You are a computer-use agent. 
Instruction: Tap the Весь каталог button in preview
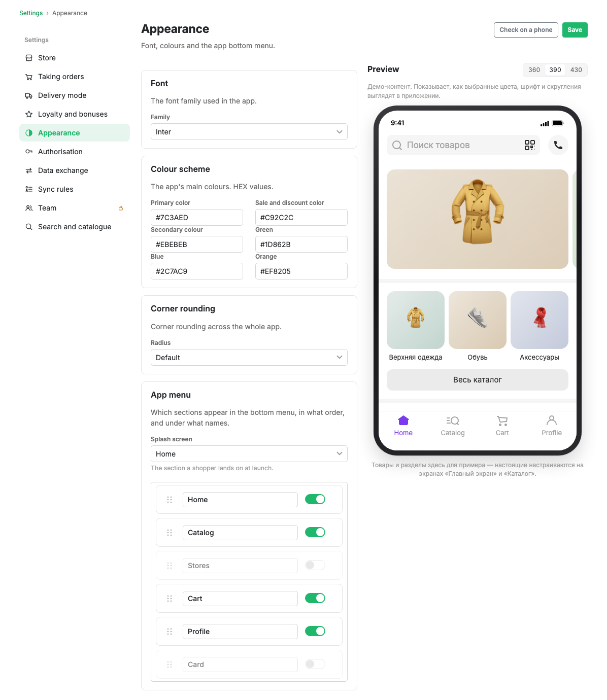478,380
